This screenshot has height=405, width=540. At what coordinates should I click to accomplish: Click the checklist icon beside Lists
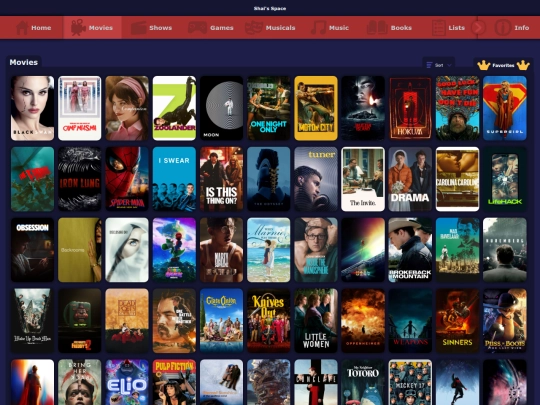tap(438, 28)
